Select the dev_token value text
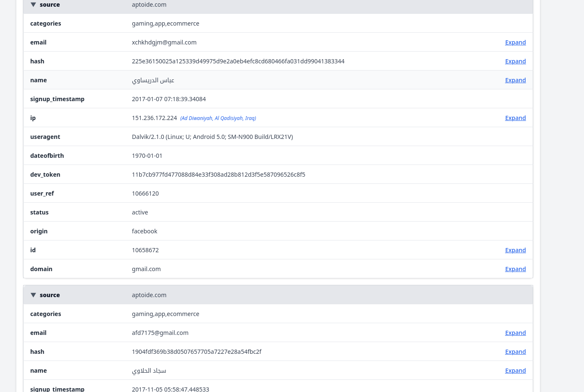Image resolution: width=584 pixels, height=392 pixels. click(x=218, y=175)
